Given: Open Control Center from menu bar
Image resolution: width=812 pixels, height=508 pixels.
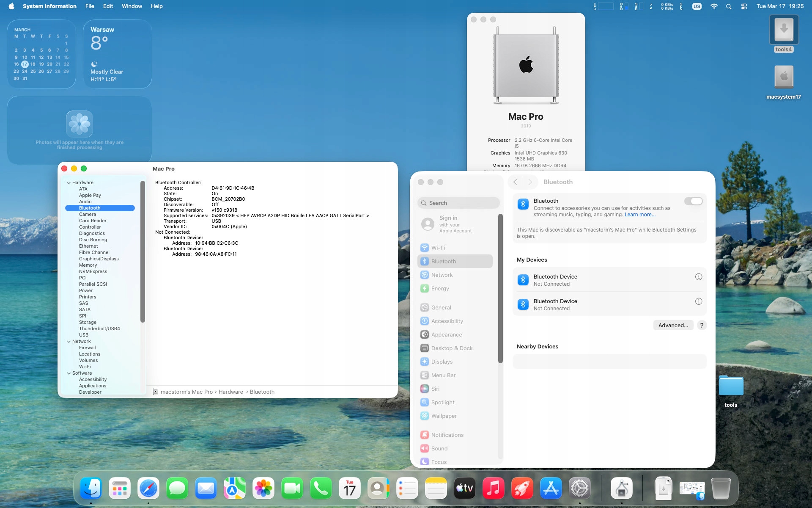Looking at the screenshot, I should coord(744,6).
